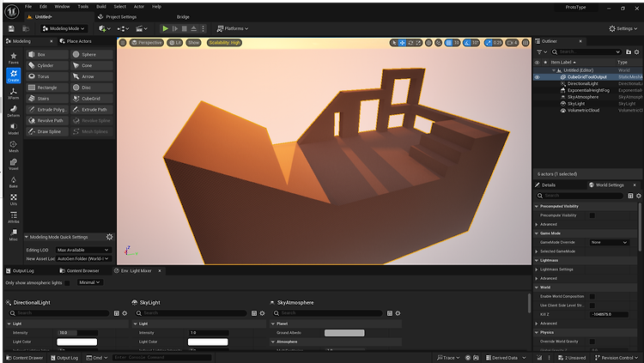Select the Arrow shape tool
Viewport: 644px width, 363px height.
pos(92,76)
